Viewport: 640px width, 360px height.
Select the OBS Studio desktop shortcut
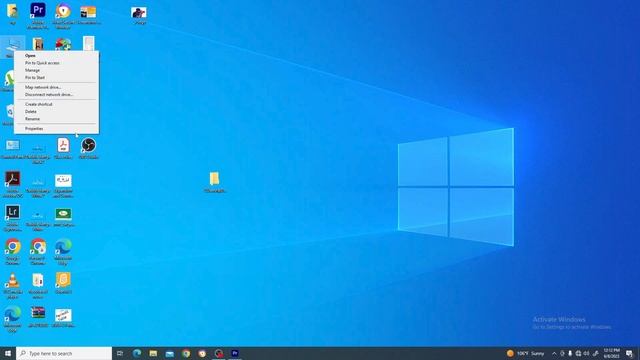pyautogui.click(x=89, y=149)
